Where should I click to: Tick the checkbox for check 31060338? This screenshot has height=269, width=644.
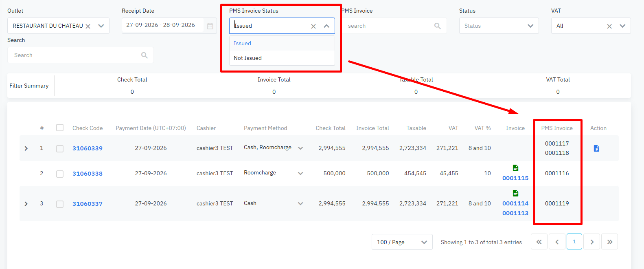tap(60, 174)
